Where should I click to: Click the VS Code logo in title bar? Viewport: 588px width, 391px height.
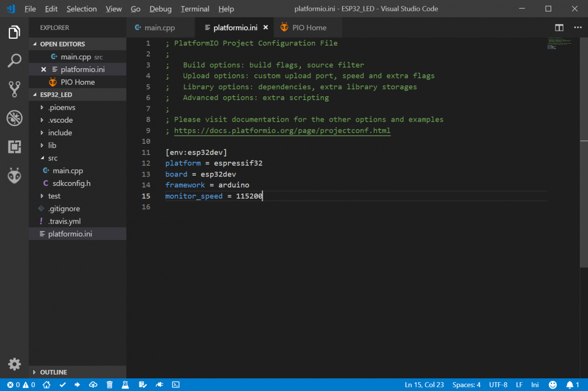point(11,9)
